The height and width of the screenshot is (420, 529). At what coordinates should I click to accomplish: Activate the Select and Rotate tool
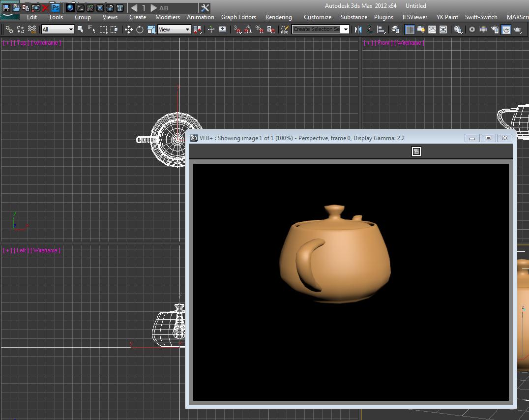[x=139, y=30]
